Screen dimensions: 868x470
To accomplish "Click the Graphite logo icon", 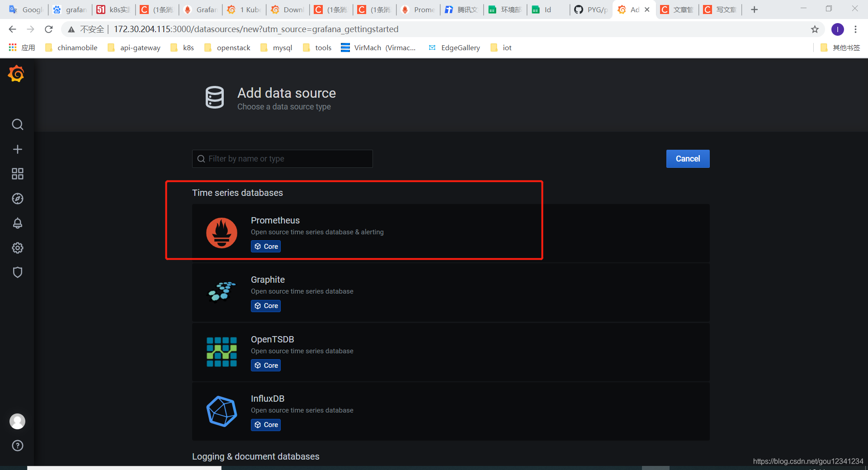I will [x=222, y=292].
